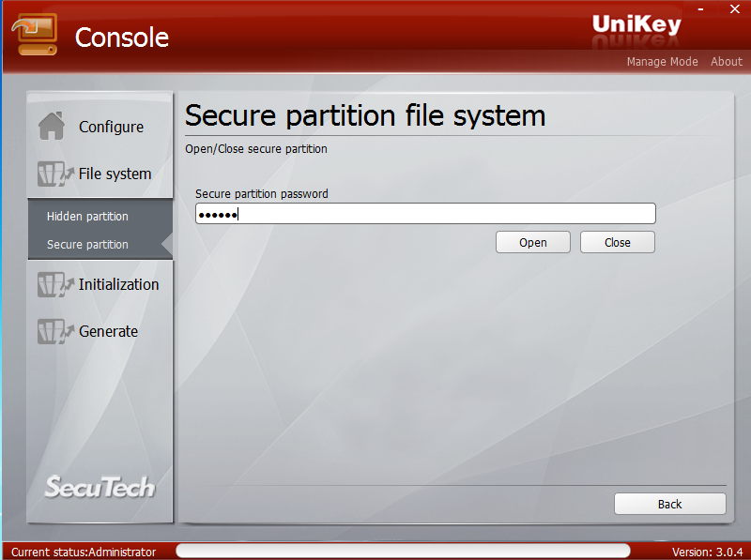Open the Hidden partition submenu item

point(87,217)
